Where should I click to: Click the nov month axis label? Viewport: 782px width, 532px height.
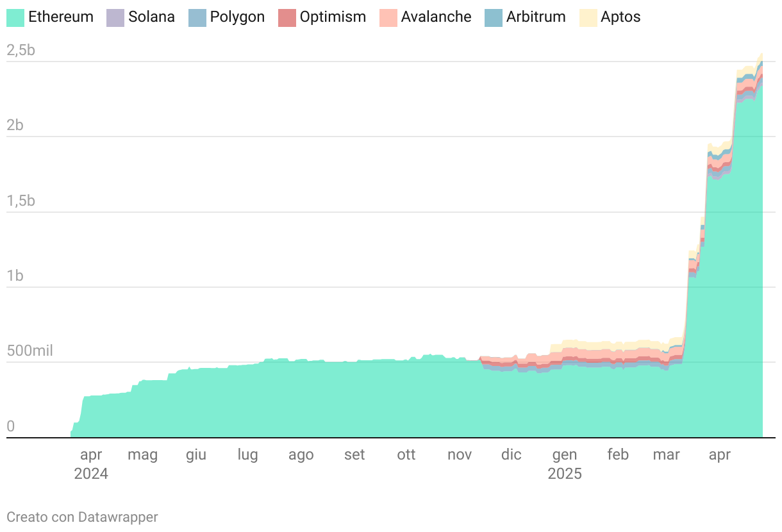tap(460, 455)
